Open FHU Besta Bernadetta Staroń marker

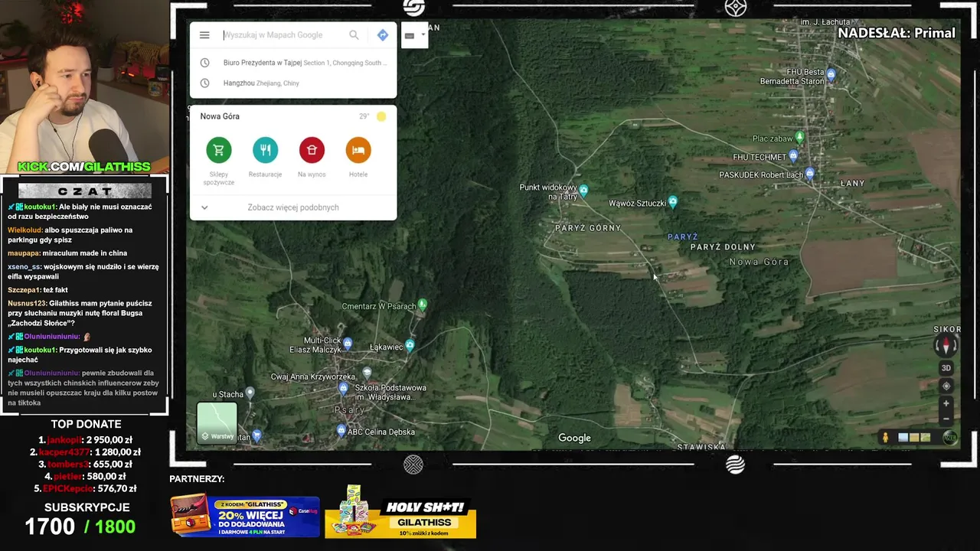coord(831,75)
